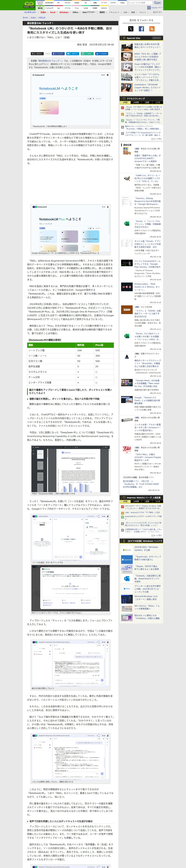This screenshot has width=186, height=868.
Task: Share article via LinkedIn button
Action: pyautogui.click(x=102, y=54)
